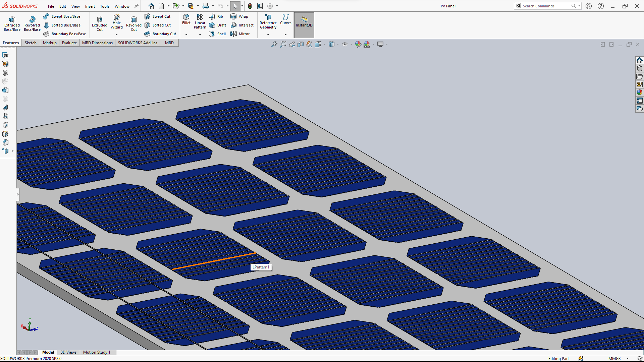Toggle the Instant3D mode

point(304,25)
